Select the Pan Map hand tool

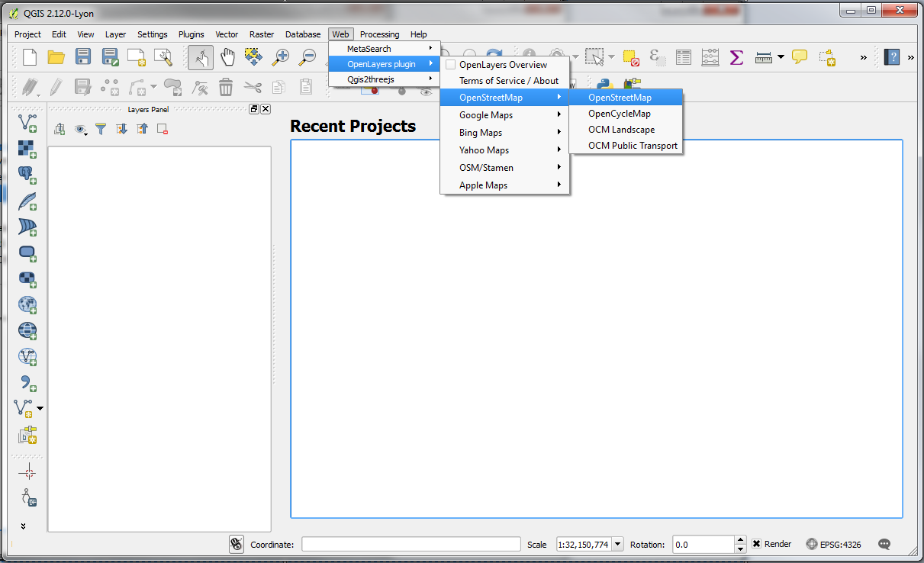(x=227, y=57)
